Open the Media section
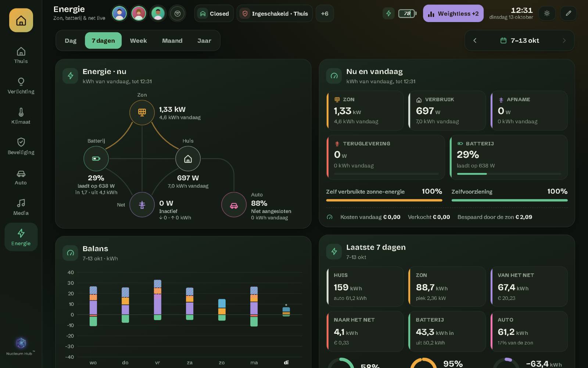The width and height of the screenshot is (588, 368). coord(21,207)
